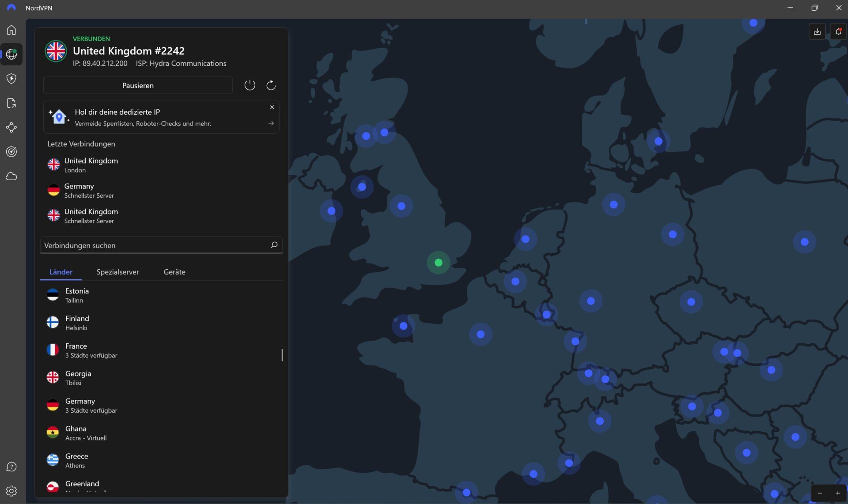Image resolution: width=848 pixels, height=504 pixels.
Task: Select Ghana Accra - Virtuell entry
Action: tap(161, 433)
